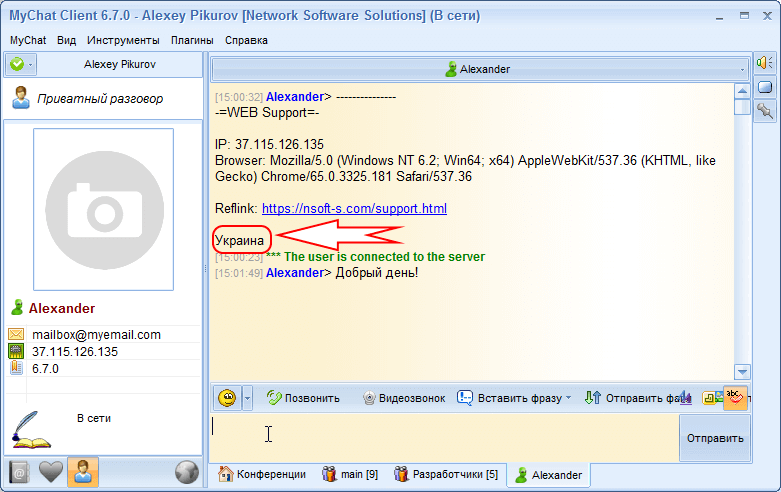Viewport: 781px width, 492px height.
Task: Click the smiley emoticon button
Action: (227, 398)
